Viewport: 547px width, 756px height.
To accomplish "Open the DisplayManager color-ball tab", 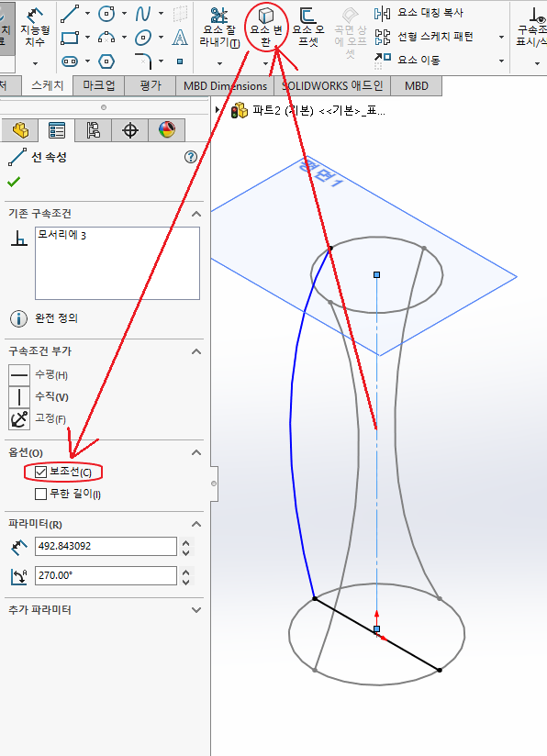I will click(x=166, y=130).
